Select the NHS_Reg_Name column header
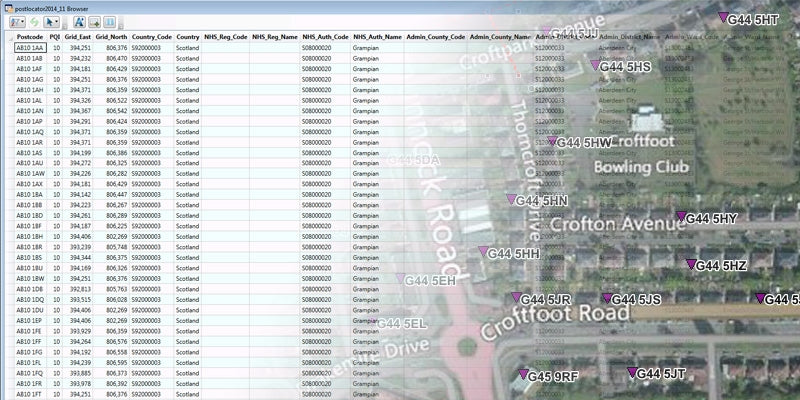This screenshot has height=400, width=800. tap(274, 37)
